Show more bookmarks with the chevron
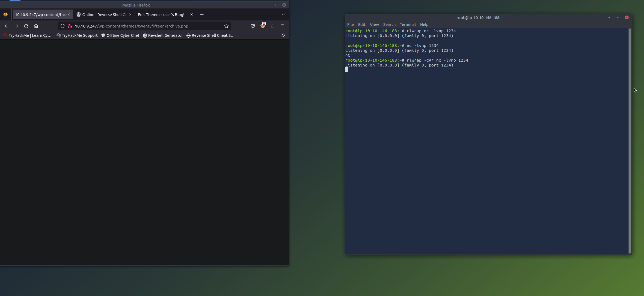Screen dimensions: 644x296 point(283,35)
